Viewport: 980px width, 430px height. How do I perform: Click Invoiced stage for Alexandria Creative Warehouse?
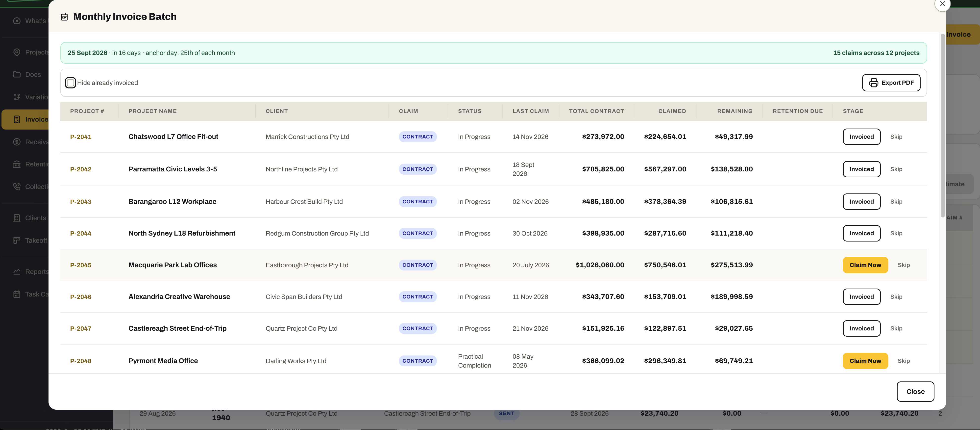(x=861, y=297)
